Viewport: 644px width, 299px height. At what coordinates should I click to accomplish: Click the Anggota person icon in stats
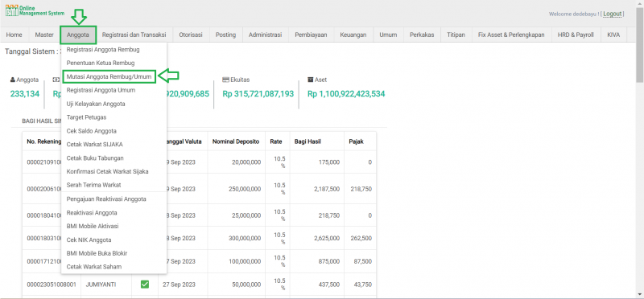click(13, 80)
